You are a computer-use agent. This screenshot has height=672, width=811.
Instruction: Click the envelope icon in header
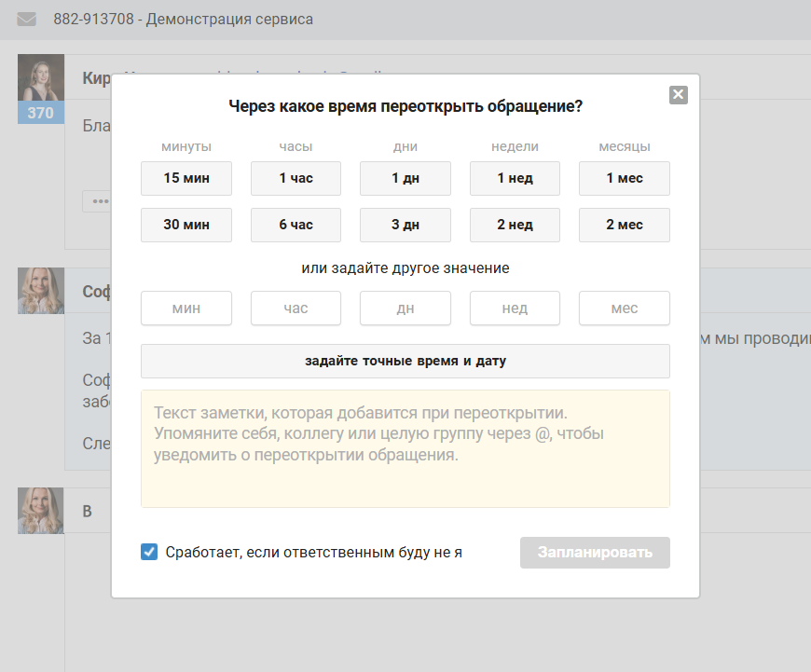tap(27, 19)
